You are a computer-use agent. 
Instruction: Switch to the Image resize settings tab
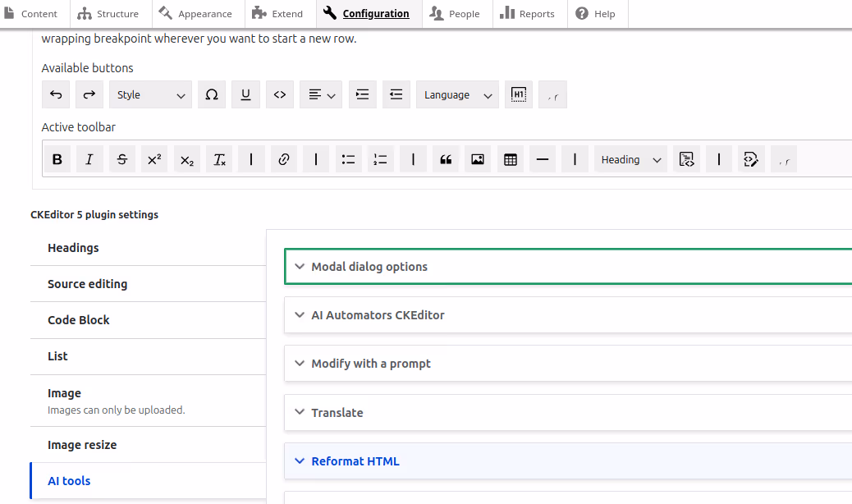[148, 445]
